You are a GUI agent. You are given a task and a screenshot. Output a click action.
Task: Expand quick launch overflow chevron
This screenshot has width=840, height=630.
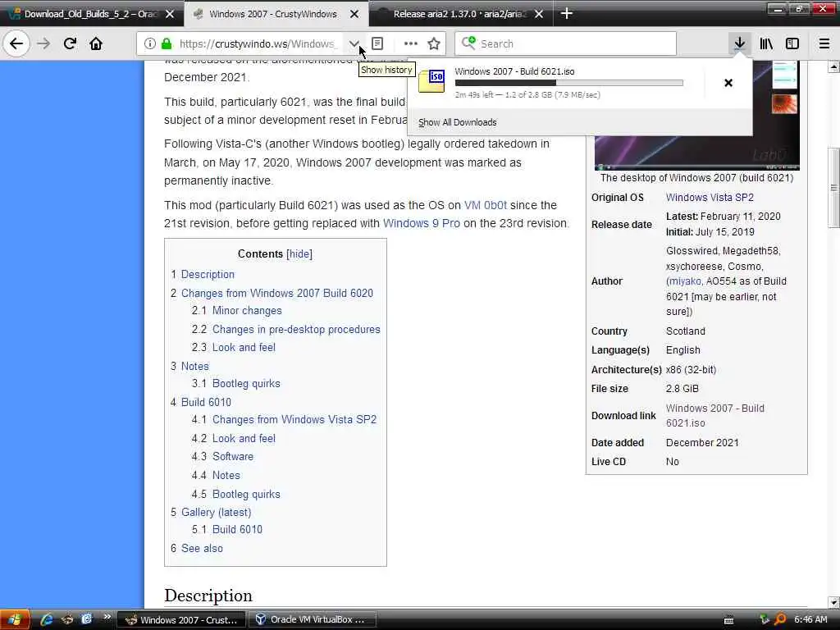107,617
